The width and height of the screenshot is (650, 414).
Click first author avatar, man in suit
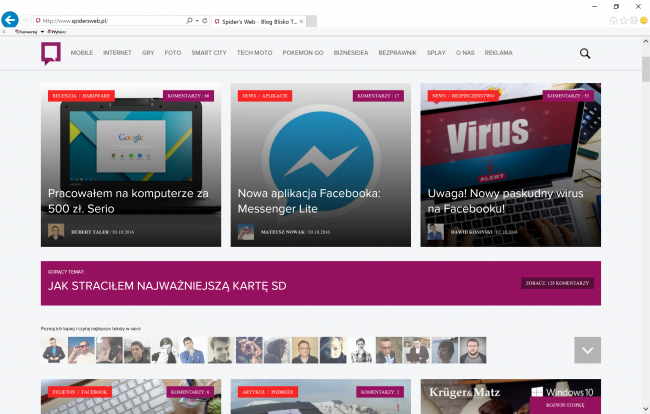[x=54, y=350]
